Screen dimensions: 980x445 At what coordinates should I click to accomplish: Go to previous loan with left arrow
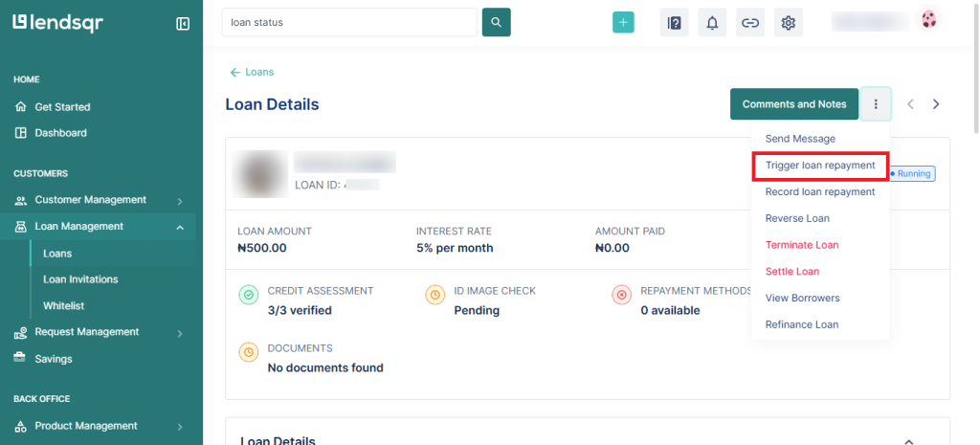coord(911,104)
